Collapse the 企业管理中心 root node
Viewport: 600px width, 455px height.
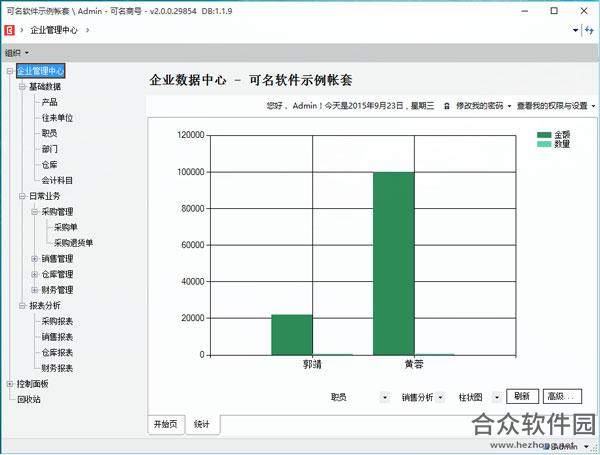tap(10, 71)
